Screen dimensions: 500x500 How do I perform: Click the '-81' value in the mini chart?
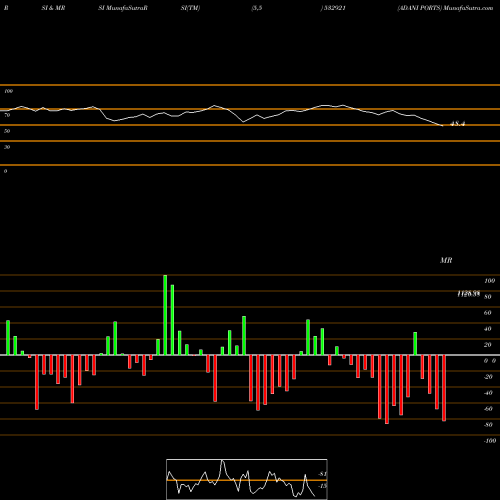point(322,474)
